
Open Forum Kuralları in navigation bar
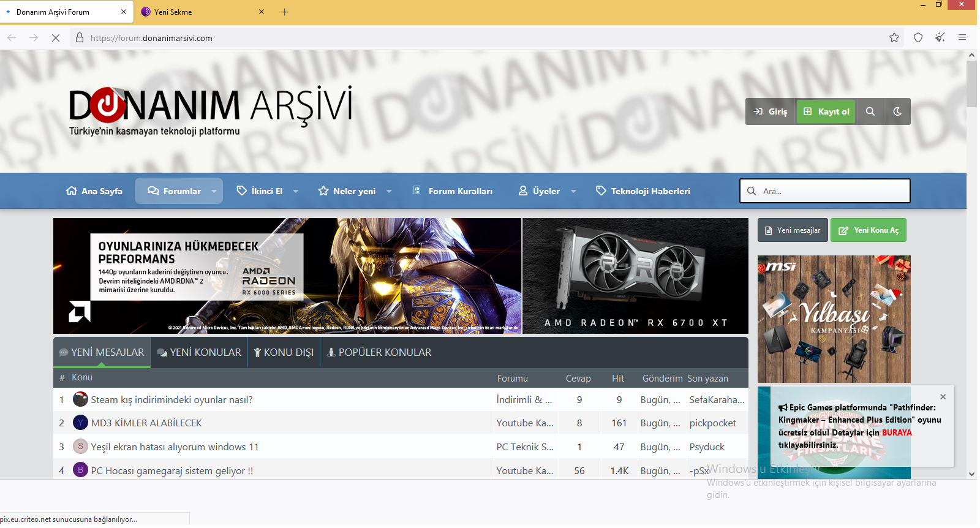pyautogui.click(x=453, y=191)
